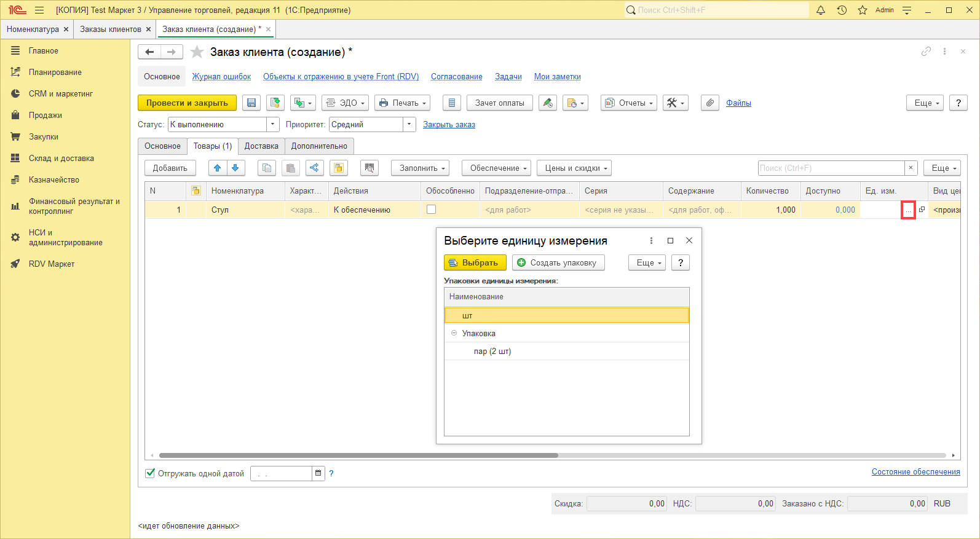The width and height of the screenshot is (980, 539).
Task: Open the Цены и скидки dropdown
Action: pos(575,168)
